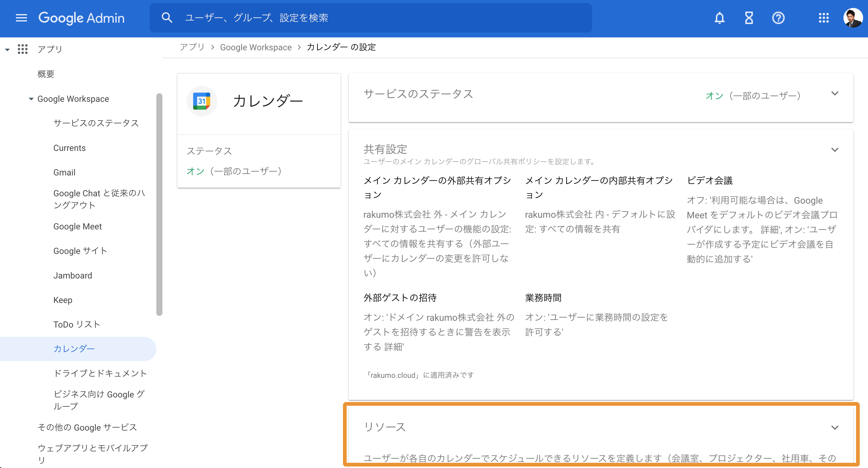
Task: Open ドライブとドキュメント in sidebar
Action: (100, 373)
